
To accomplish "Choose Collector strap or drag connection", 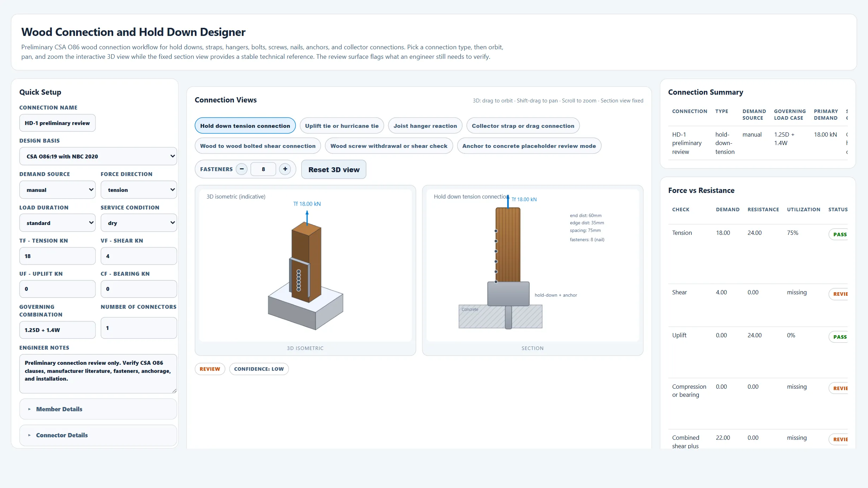I will pos(523,126).
